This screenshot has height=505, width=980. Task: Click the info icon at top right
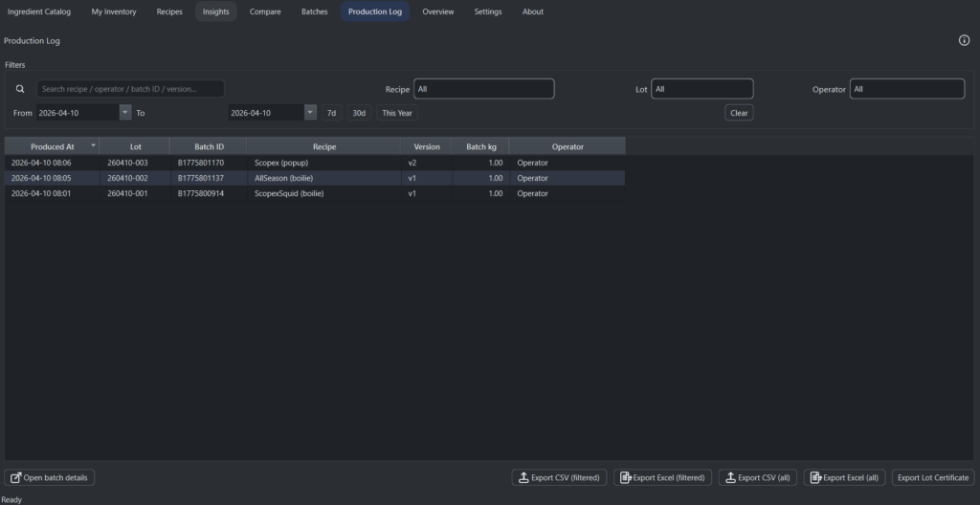[x=964, y=40]
